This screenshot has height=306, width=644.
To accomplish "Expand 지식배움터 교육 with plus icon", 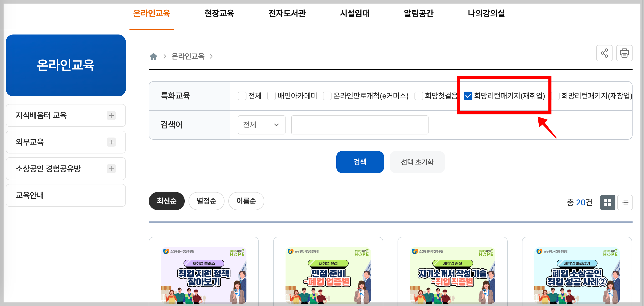I will coord(111,116).
